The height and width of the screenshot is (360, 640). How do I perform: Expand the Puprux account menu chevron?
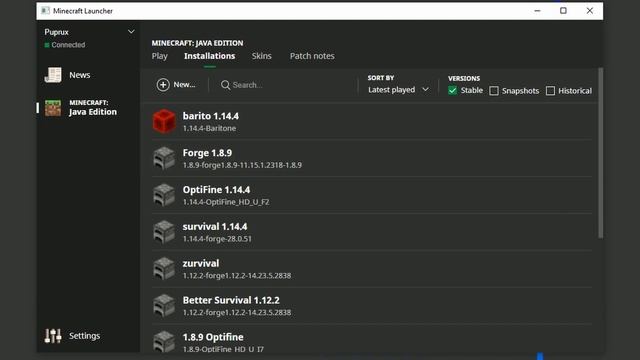click(x=131, y=31)
